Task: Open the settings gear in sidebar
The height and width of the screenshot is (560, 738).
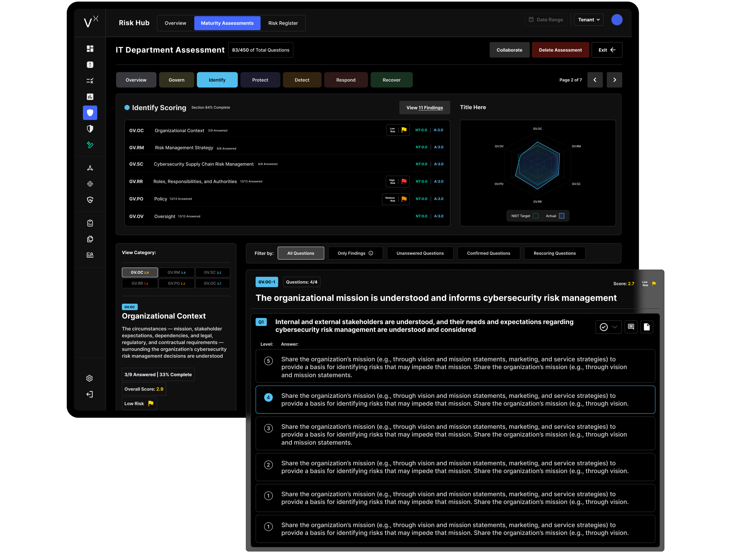Action: pos(89,378)
